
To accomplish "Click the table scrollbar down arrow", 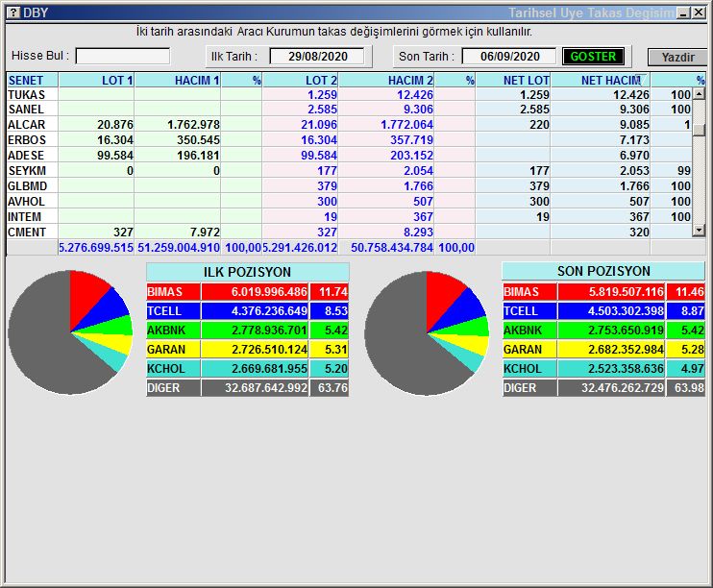I will (x=699, y=231).
